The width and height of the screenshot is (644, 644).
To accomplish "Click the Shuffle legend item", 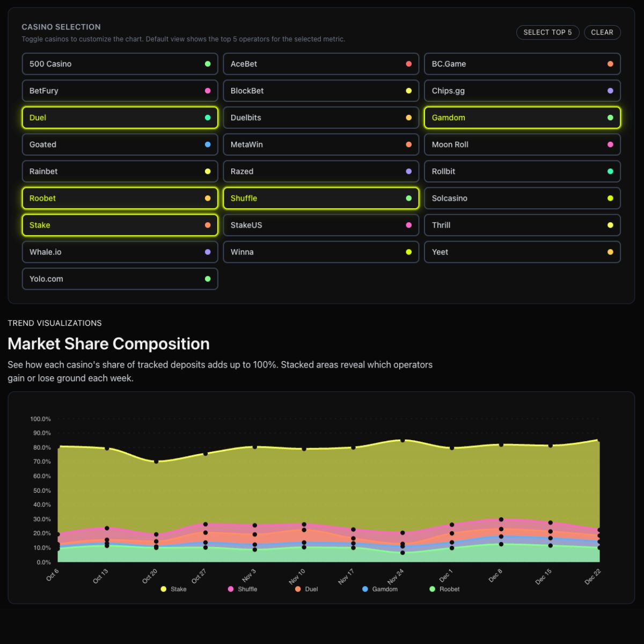I will pos(242,589).
